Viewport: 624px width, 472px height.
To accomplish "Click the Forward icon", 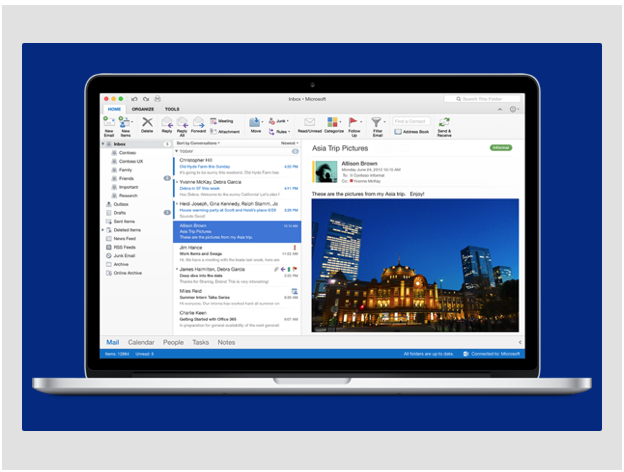I will pos(198,122).
